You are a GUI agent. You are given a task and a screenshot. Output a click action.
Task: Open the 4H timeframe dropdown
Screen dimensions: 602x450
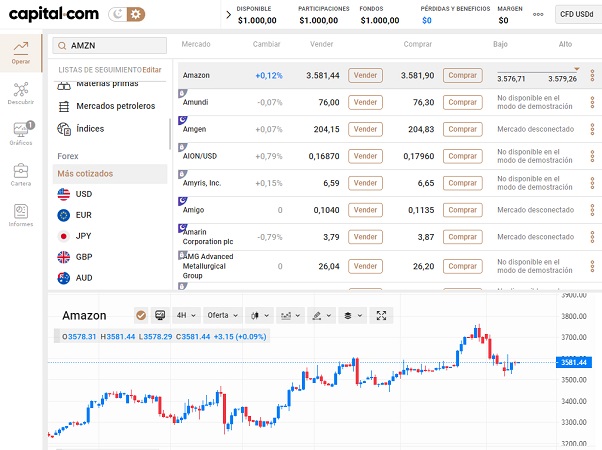point(186,316)
